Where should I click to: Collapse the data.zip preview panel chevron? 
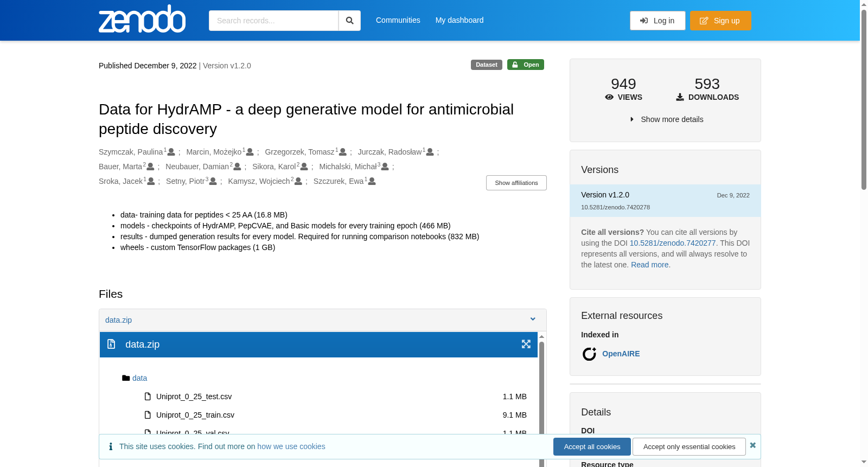click(533, 319)
